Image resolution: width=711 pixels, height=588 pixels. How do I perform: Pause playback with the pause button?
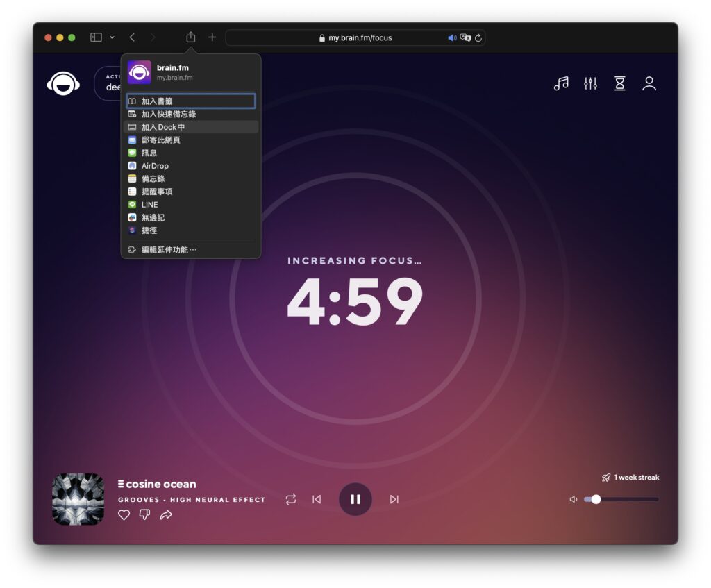[355, 498]
